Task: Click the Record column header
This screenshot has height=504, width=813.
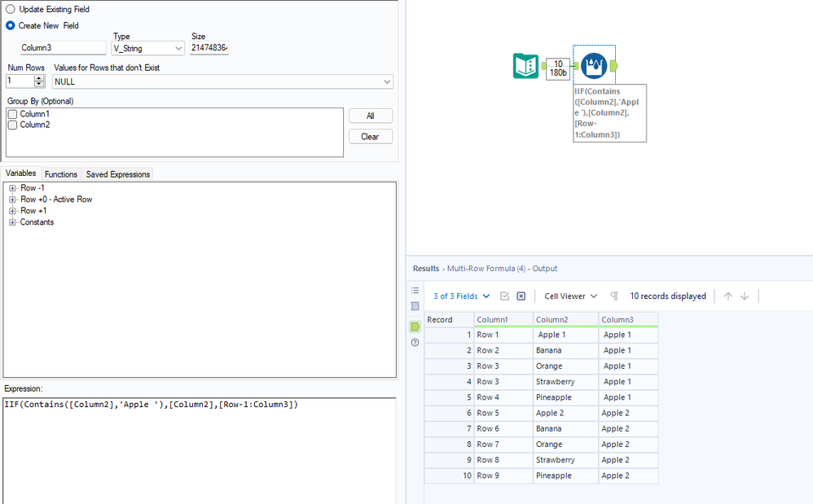Action: [x=449, y=320]
